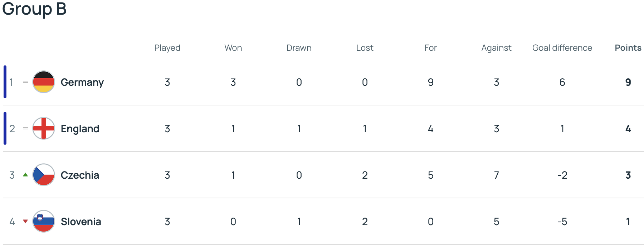The height and width of the screenshot is (248, 644).
Task: Click Slovenia's red down-arrow position indicator
Action: coord(25,222)
